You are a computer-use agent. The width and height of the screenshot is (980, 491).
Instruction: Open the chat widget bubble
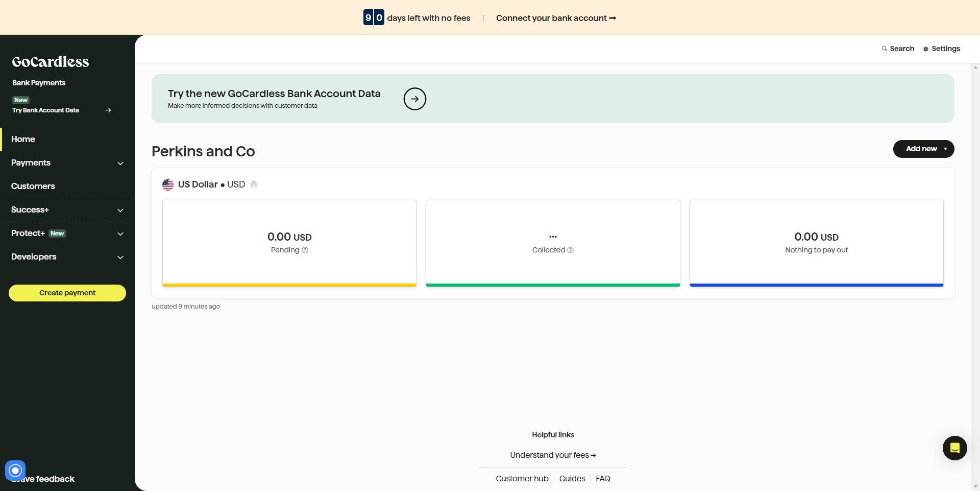coord(954,448)
